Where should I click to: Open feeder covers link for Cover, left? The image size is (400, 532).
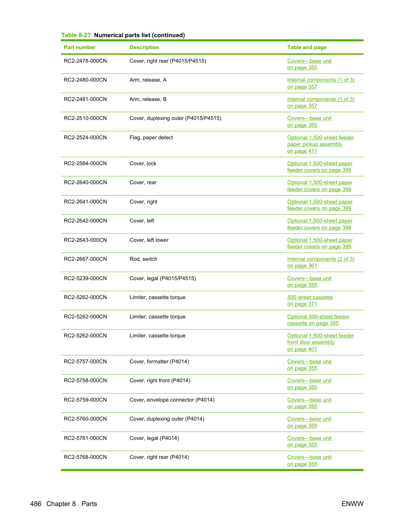coord(320,224)
